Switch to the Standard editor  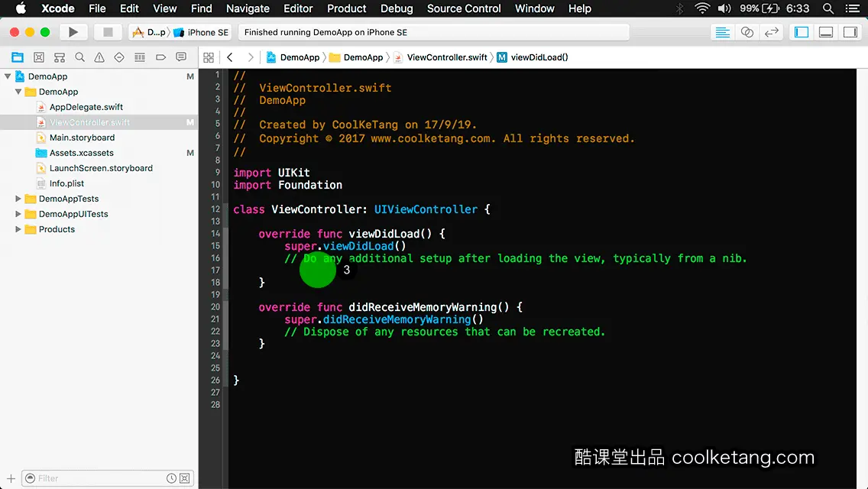pos(722,32)
